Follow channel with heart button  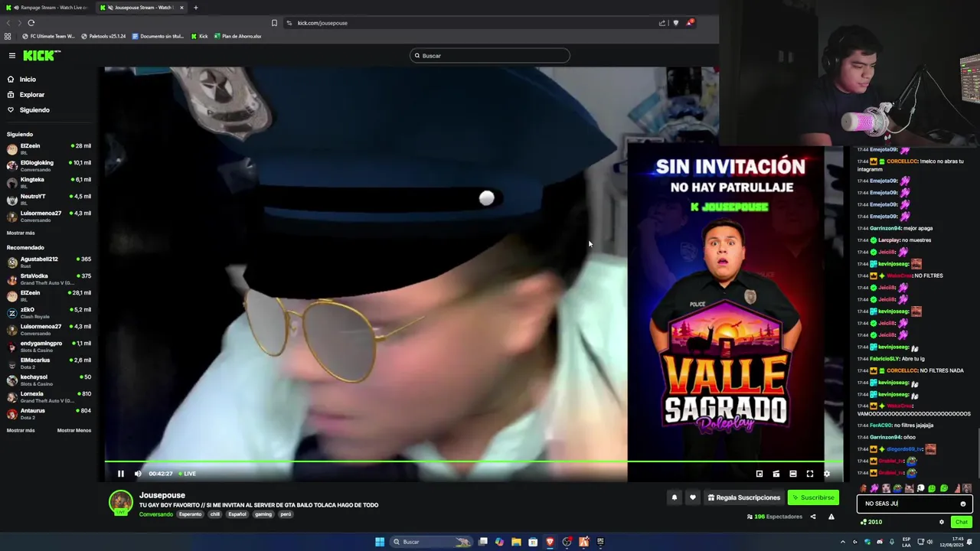pos(693,497)
